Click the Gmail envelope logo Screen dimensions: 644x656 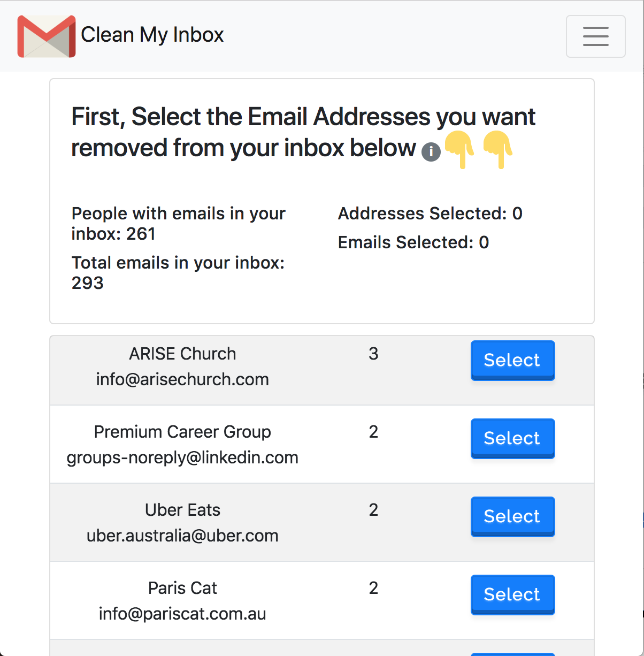tap(46, 35)
